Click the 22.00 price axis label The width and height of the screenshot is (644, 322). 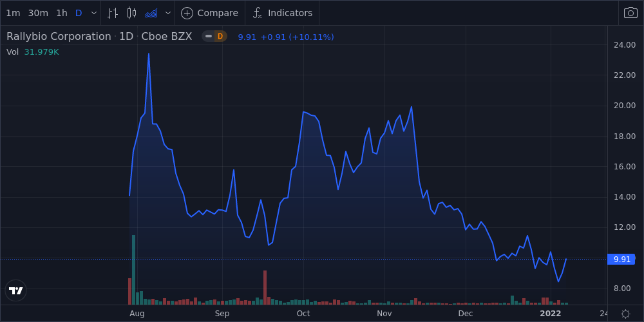click(624, 75)
